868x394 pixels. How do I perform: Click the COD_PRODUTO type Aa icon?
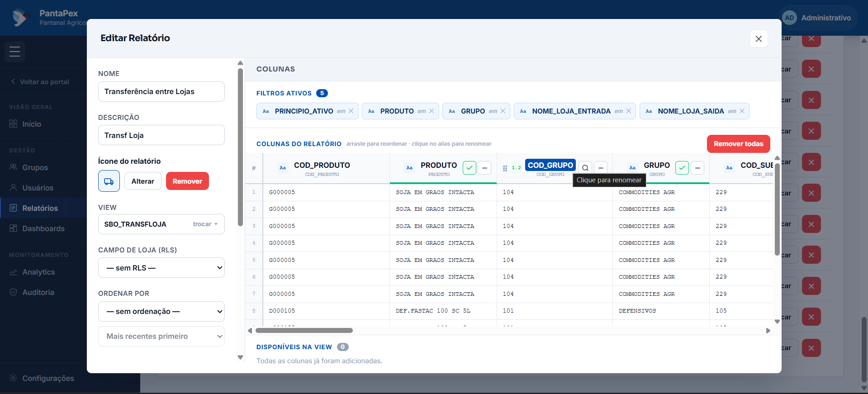(283, 168)
